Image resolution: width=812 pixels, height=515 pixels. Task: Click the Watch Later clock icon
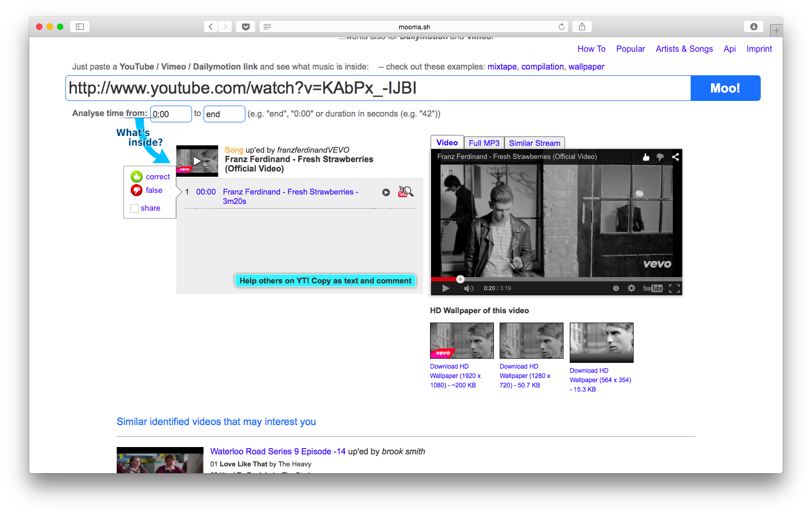click(616, 289)
